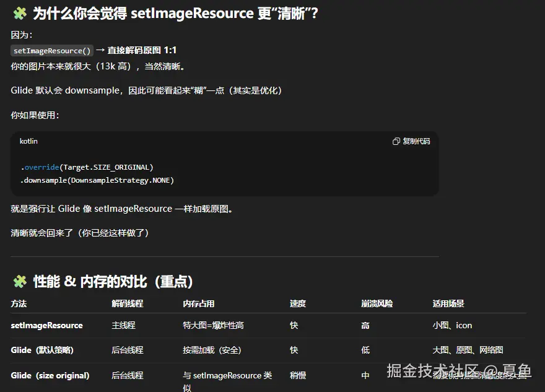Click the setImageResource() inline code chip
The image size is (545, 392).
pos(52,50)
